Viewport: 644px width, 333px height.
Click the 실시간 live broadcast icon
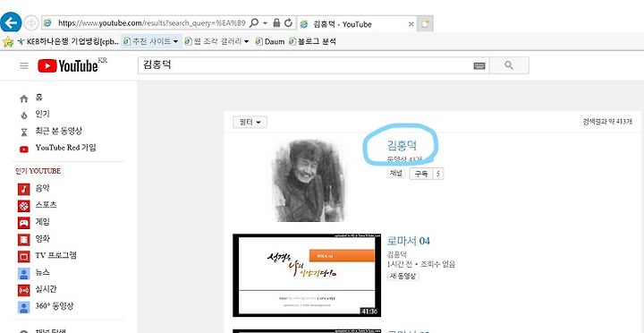[x=24, y=290]
